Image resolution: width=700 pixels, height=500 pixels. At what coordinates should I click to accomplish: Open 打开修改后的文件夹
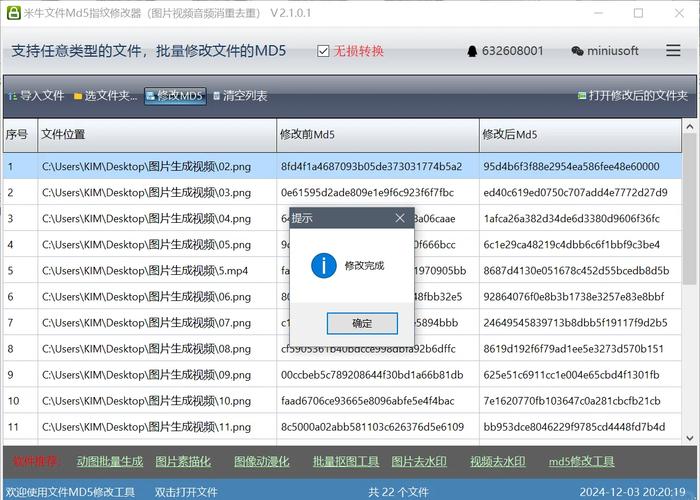point(633,96)
